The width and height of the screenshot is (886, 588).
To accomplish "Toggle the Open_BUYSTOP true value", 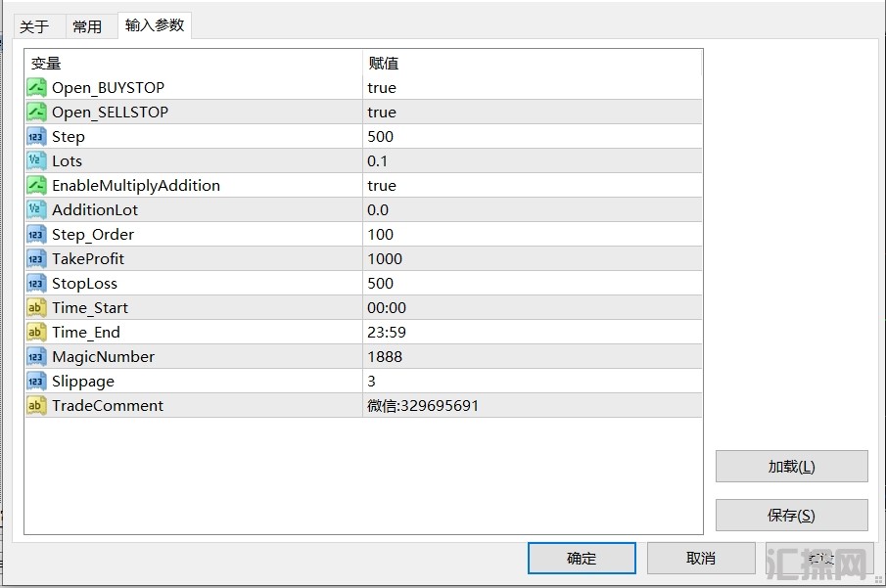I will 382,88.
